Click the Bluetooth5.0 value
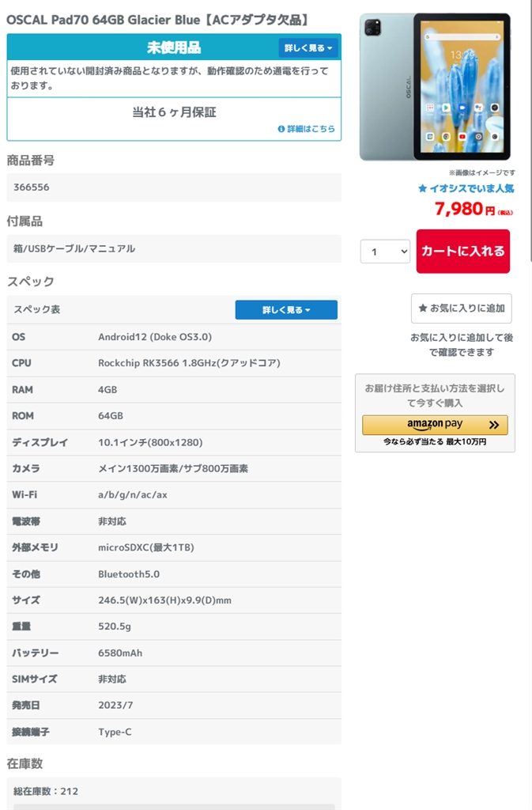 pyautogui.click(x=129, y=574)
